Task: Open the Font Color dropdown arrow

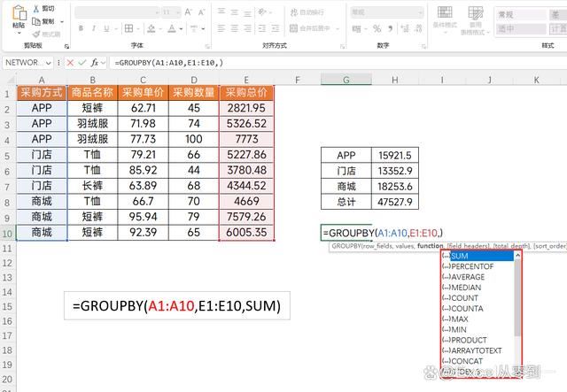Action: click(181, 28)
